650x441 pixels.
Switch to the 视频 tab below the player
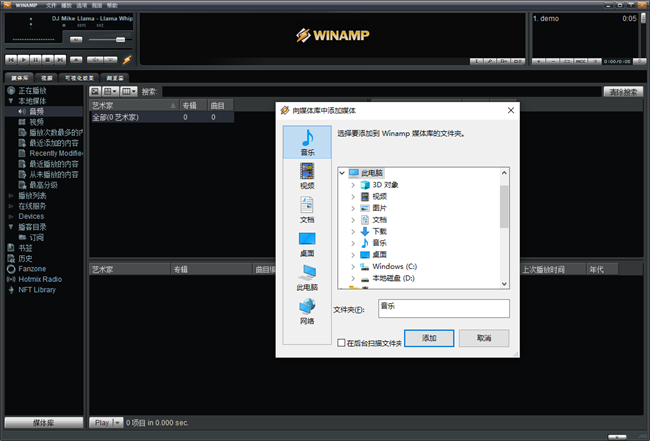(x=48, y=77)
